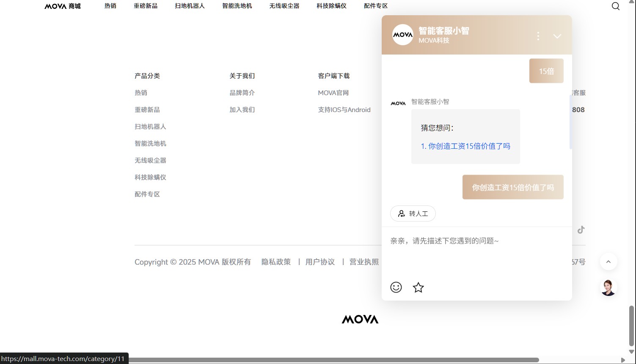Click footer 科技除螨仪 category link

[x=150, y=177]
